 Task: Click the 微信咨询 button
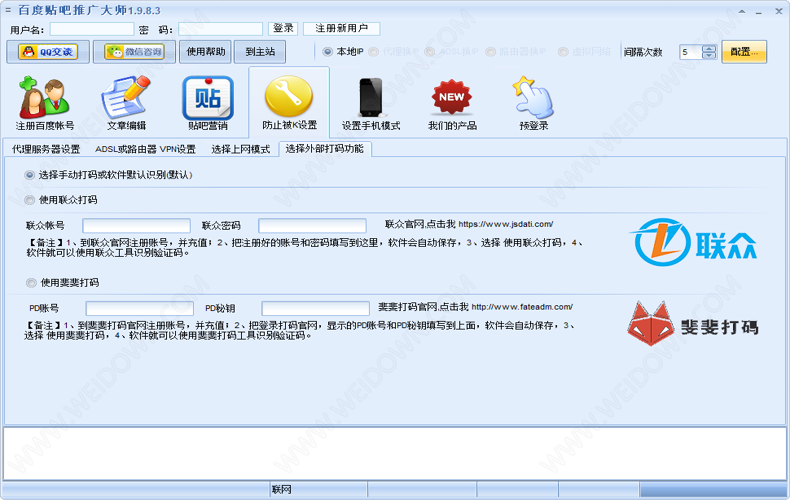coord(134,52)
